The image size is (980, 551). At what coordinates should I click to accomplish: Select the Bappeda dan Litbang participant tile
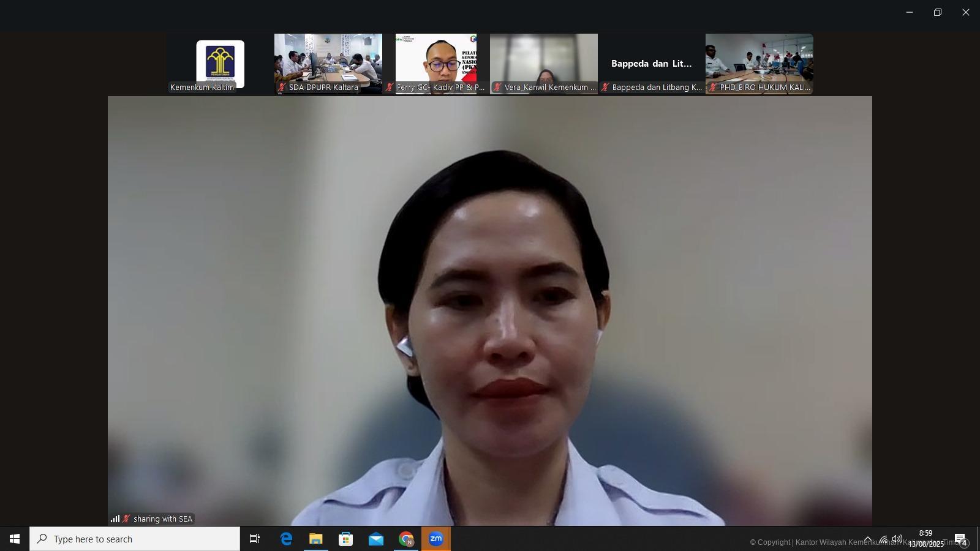tap(652, 64)
